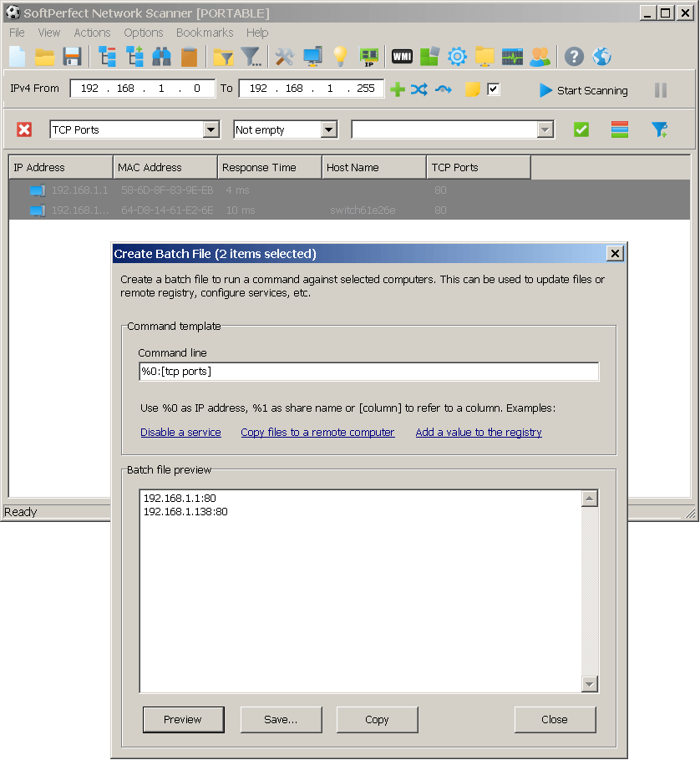Close the Create Batch File dialog

click(615, 254)
